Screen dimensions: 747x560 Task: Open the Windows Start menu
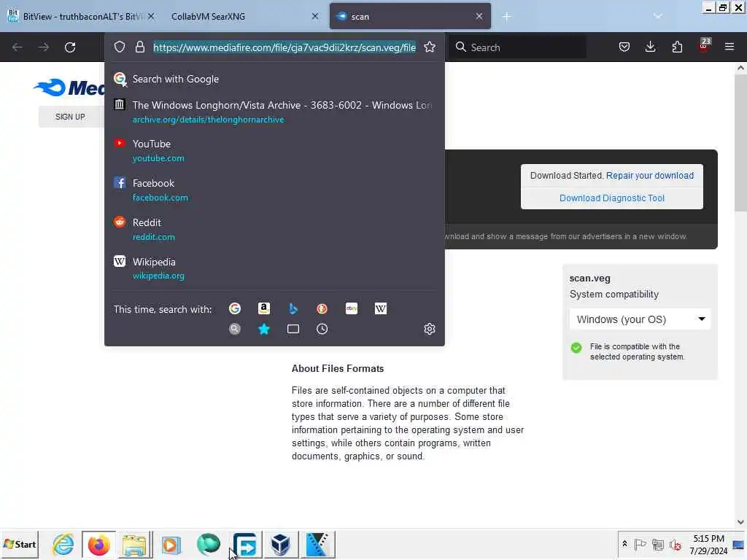coord(20,544)
